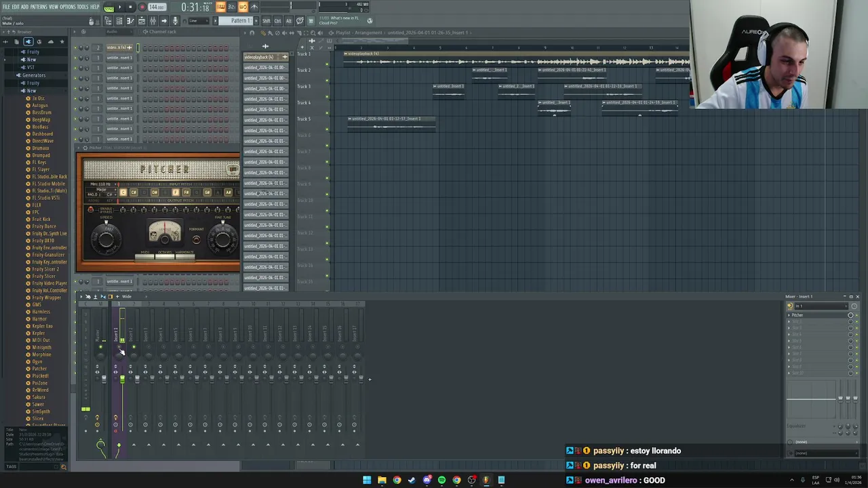Screen dimensions: 868x488
Task: Toggle Song/Pattern mode switch
Action: (109, 7)
